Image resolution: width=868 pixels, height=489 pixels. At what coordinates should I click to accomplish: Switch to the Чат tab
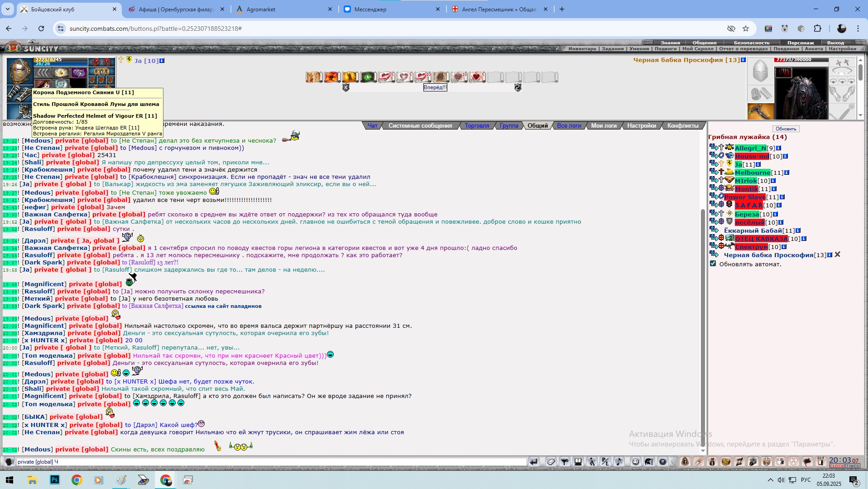[373, 126]
